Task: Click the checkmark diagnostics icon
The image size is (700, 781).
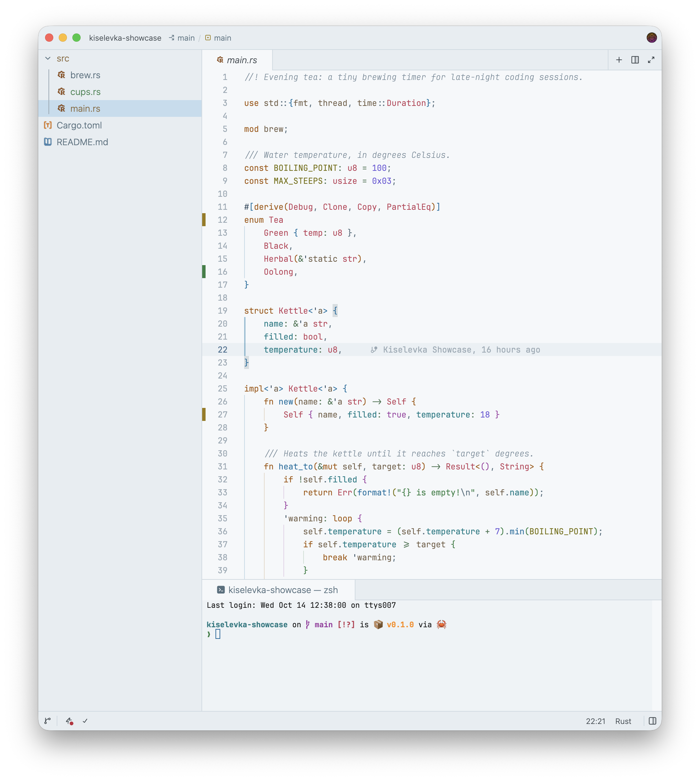Action: coord(85,721)
